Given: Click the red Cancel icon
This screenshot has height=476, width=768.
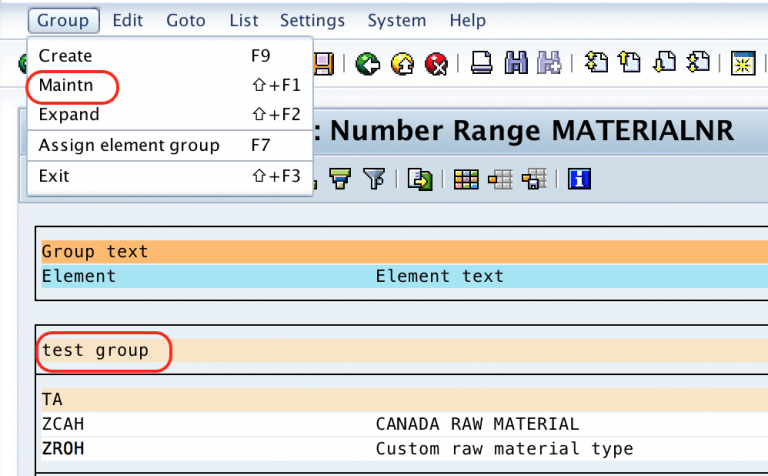Looking at the screenshot, I should click(436, 64).
